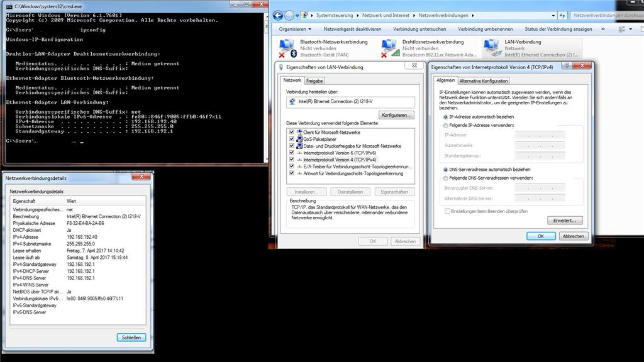Click Abbrechen in the TCP/IPv4 dialog
The image size is (644, 362).
[574, 236]
